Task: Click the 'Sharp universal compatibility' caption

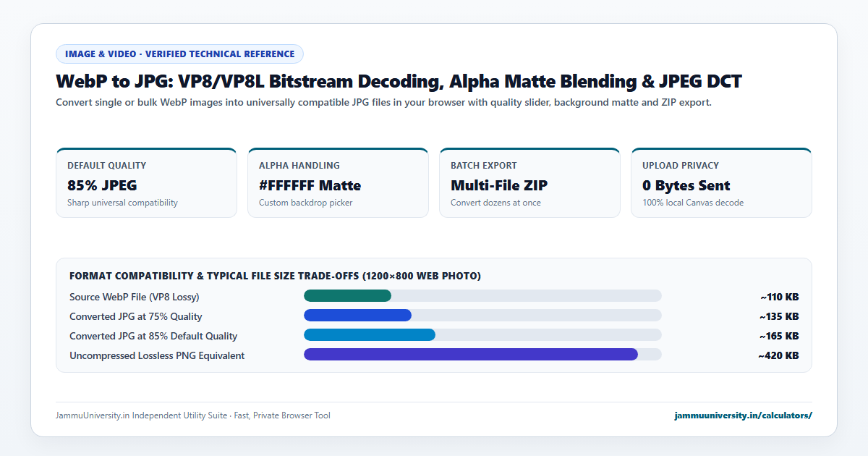Action: tap(122, 203)
